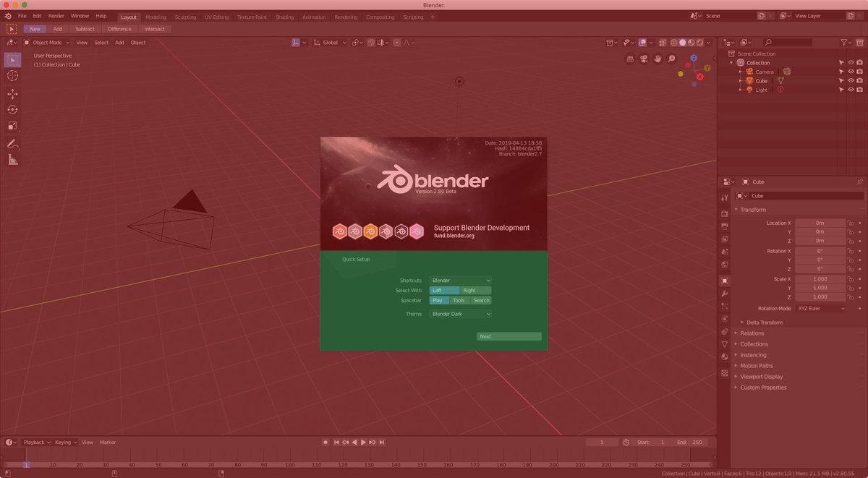The height and width of the screenshot is (478, 868).
Task: Open the viewport Add menu
Action: (x=119, y=43)
